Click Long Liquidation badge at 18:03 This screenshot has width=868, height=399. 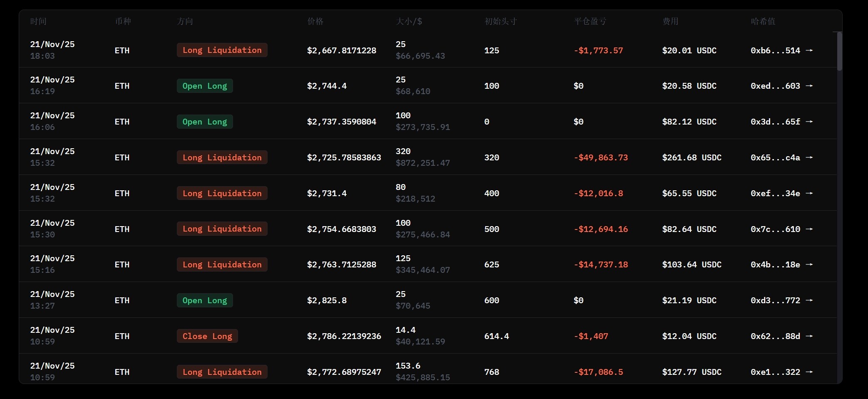[x=222, y=50]
